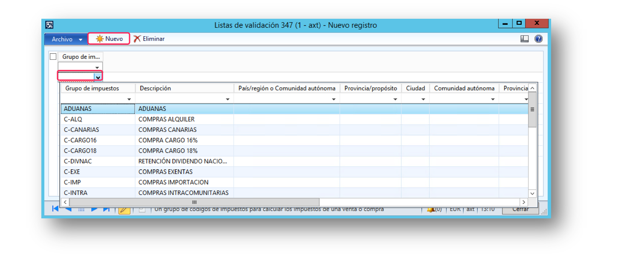Select the C-EXE tax group
644x258 pixels.
point(98,172)
